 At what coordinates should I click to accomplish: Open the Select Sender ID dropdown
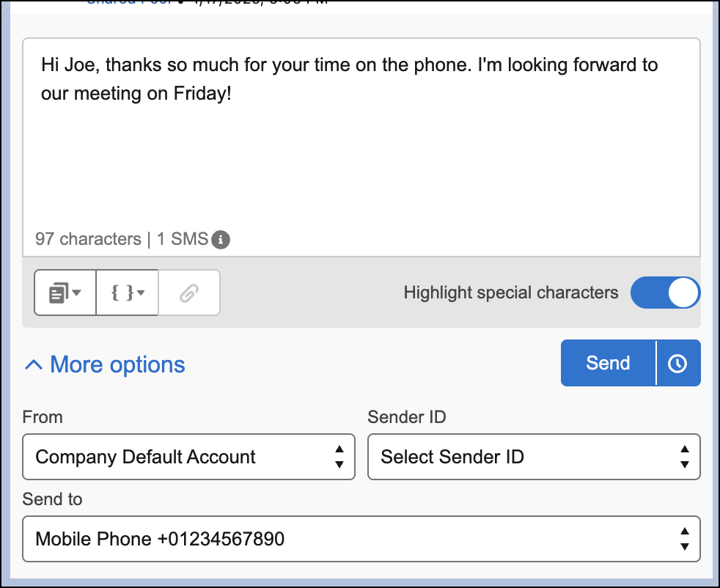tap(534, 457)
